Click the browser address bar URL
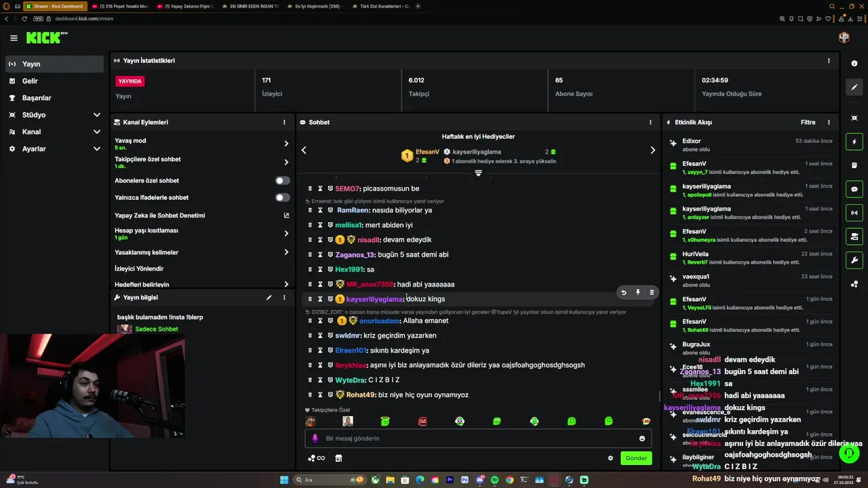This screenshot has height=488, width=868. [x=84, y=18]
